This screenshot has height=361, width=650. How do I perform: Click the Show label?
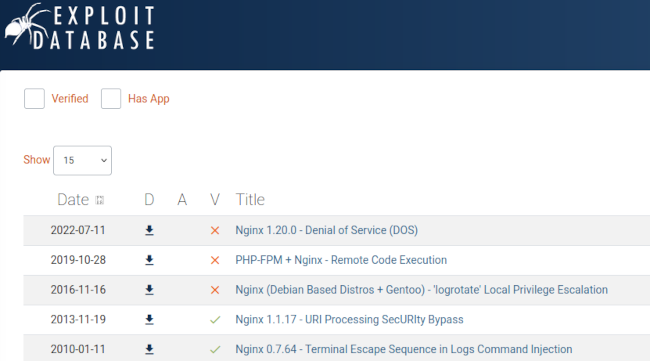(x=36, y=160)
